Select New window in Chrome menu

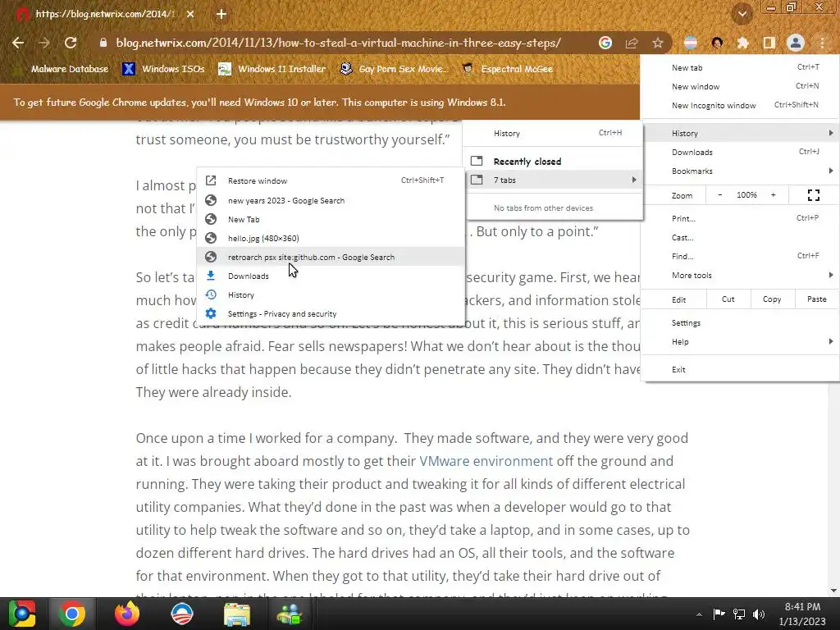740,86
